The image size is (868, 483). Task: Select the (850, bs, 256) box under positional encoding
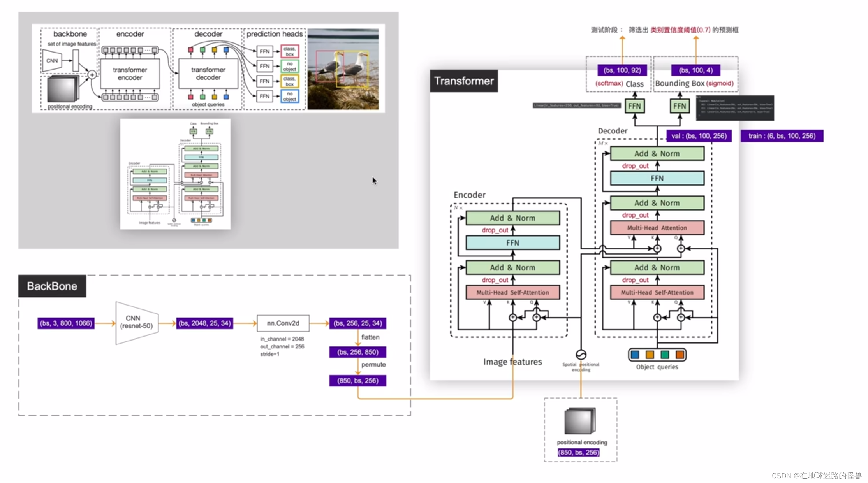[578, 452]
